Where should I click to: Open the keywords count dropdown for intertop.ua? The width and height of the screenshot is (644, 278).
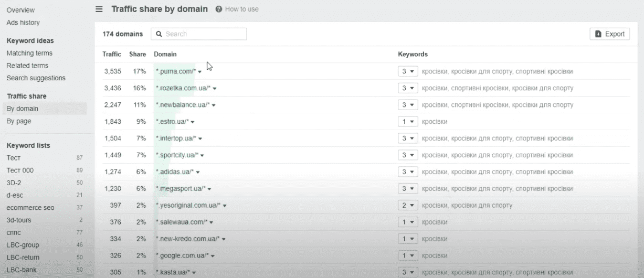(408, 138)
